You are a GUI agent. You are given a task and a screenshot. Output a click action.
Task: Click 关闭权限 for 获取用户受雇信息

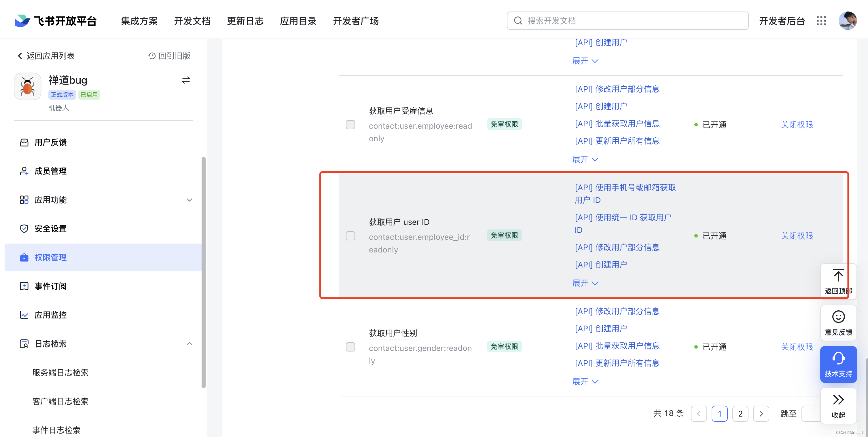coord(797,125)
